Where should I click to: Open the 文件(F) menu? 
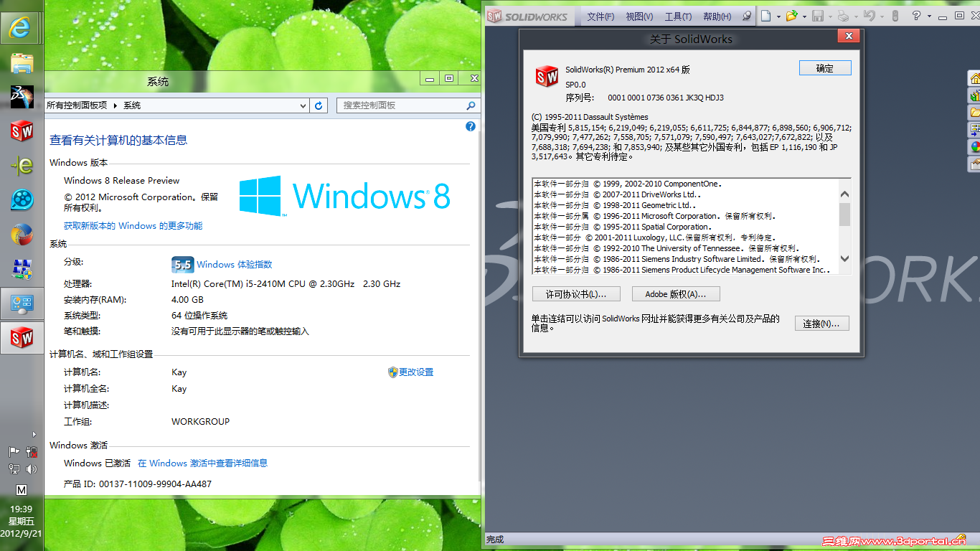600,17
